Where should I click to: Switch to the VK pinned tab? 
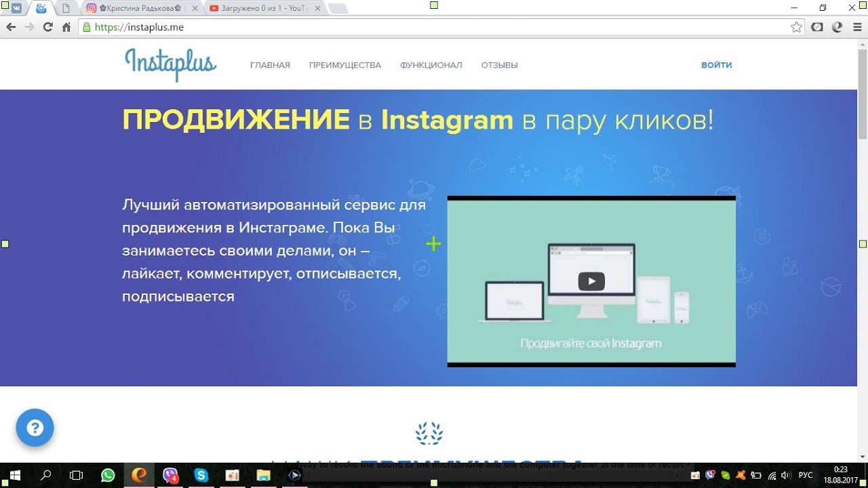(x=16, y=9)
